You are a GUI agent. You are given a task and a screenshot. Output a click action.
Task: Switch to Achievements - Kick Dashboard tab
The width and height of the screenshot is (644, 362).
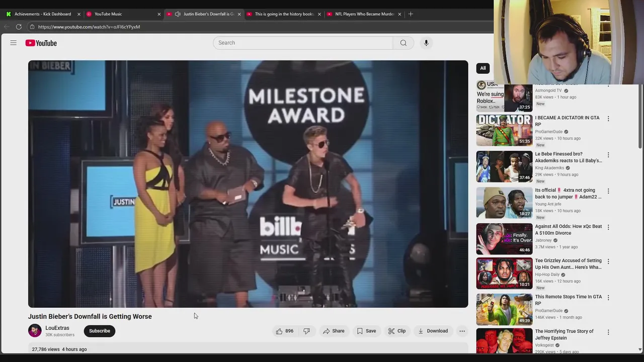pos(43,14)
